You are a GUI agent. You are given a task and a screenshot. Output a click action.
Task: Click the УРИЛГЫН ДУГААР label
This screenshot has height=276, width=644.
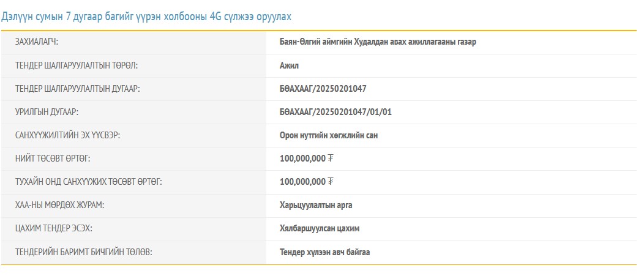click(47, 112)
